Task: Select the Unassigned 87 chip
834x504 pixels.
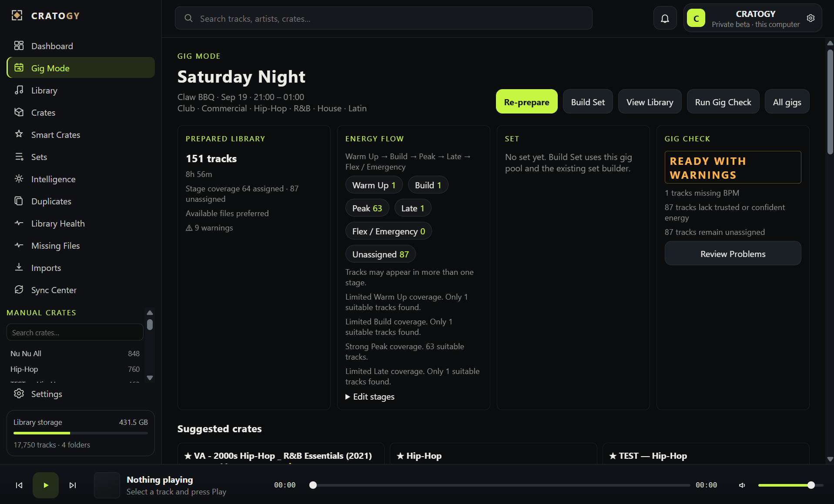Action: [x=380, y=254]
